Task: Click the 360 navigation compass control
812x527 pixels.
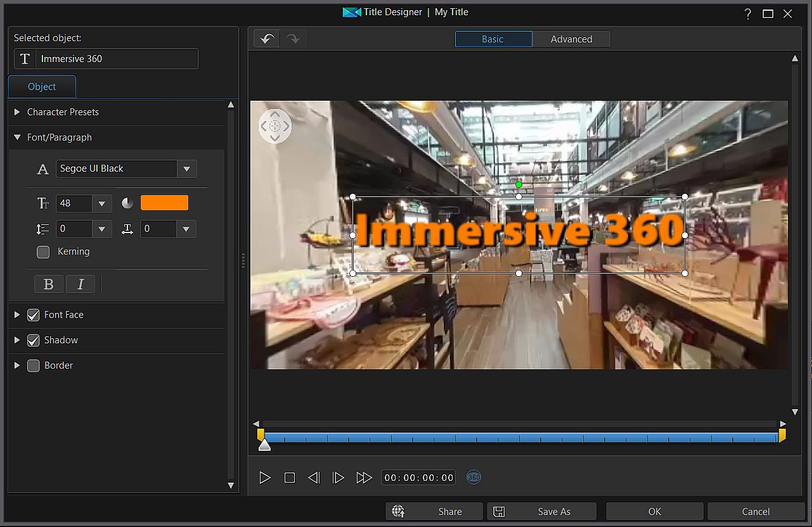Action: (274, 126)
